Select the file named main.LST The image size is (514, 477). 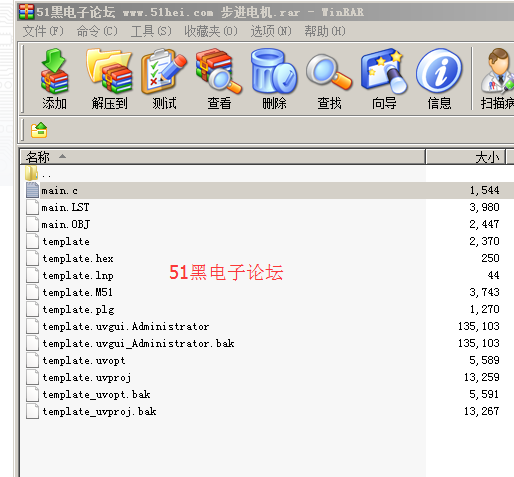click(x=65, y=208)
